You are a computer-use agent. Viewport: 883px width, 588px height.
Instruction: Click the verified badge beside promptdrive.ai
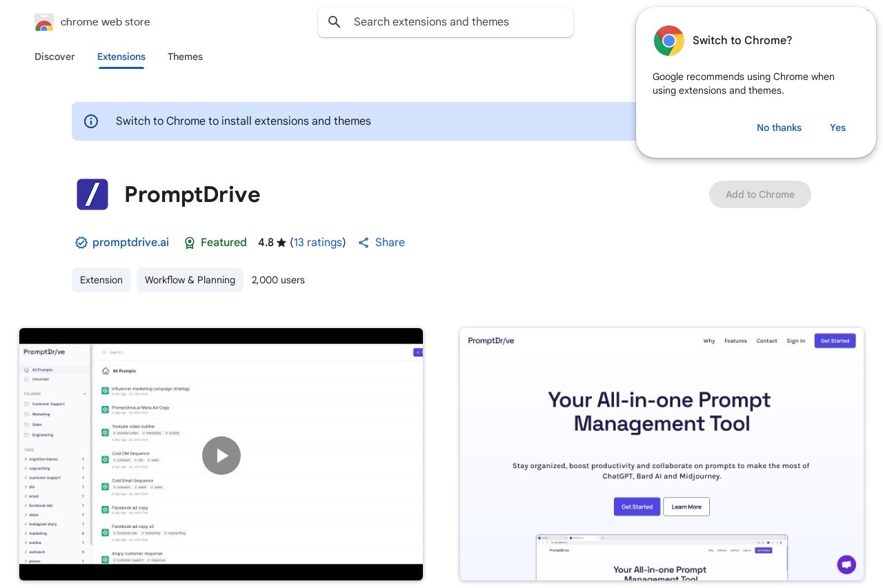81,243
